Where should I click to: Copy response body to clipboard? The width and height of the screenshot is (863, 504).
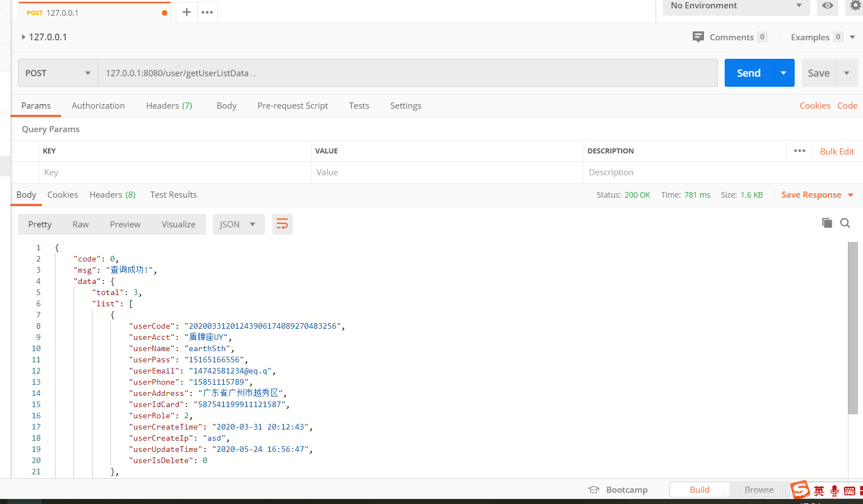click(x=827, y=223)
